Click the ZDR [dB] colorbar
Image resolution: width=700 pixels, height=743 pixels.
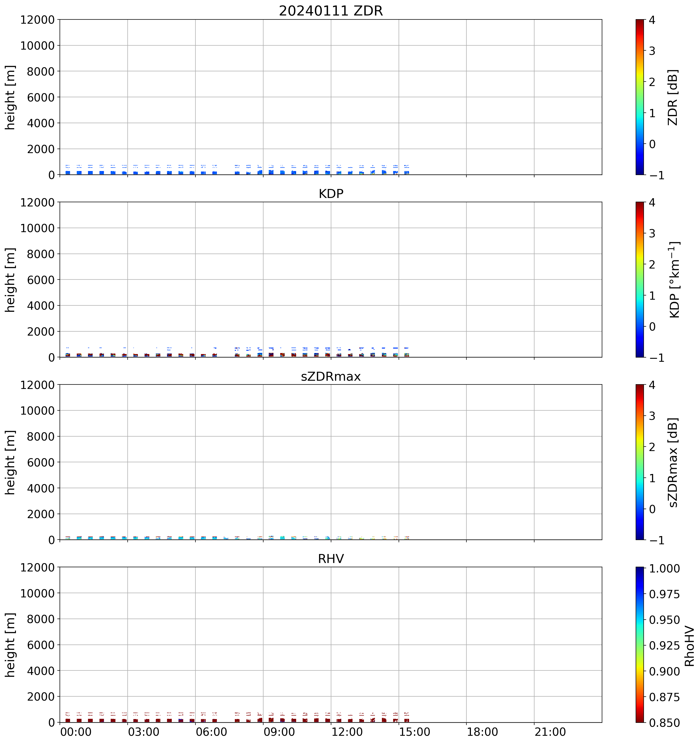(x=640, y=97)
